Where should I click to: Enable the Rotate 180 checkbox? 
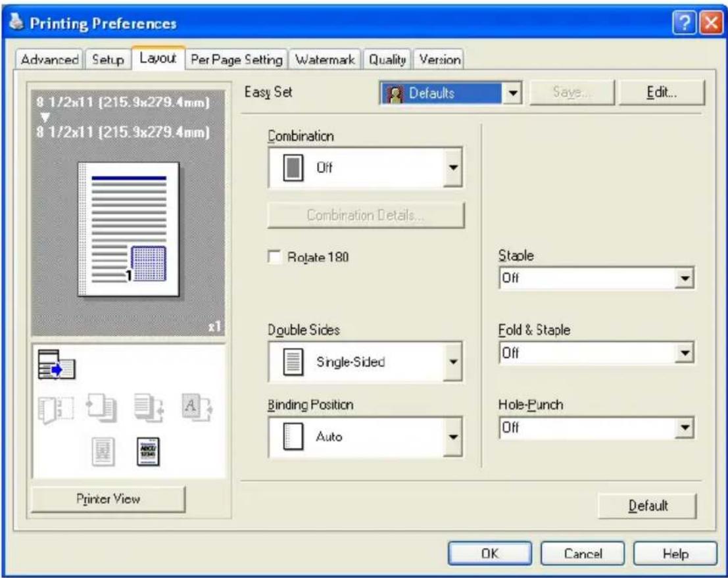(x=274, y=256)
